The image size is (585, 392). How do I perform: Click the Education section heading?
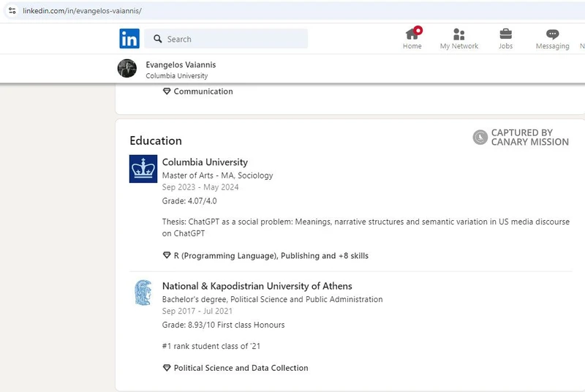point(156,140)
